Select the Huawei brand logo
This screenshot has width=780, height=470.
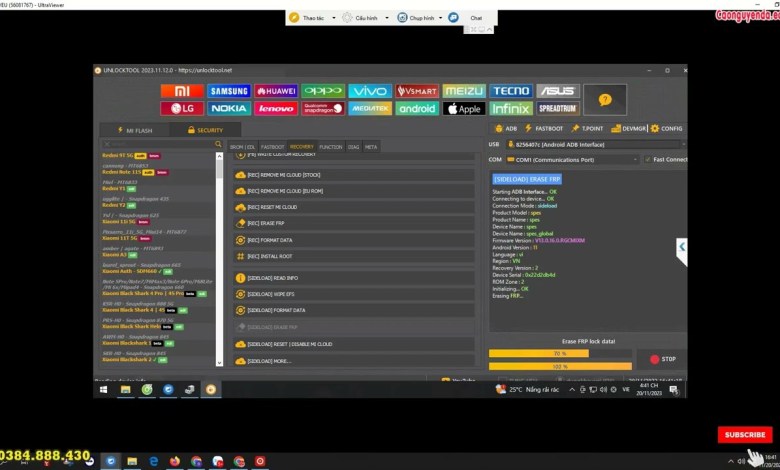[276, 91]
